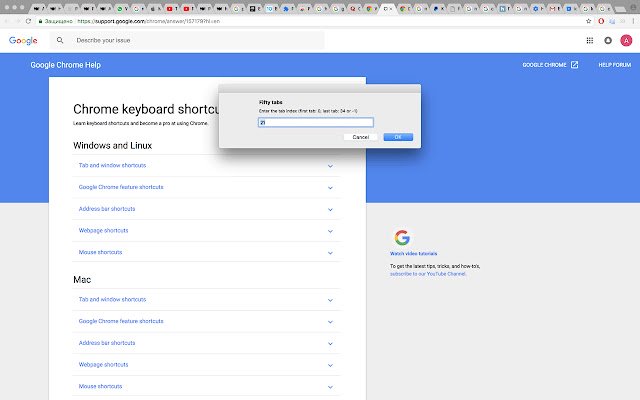Click the tab index input in dialog
This screenshot has height=400, width=640.
point(316,122)
